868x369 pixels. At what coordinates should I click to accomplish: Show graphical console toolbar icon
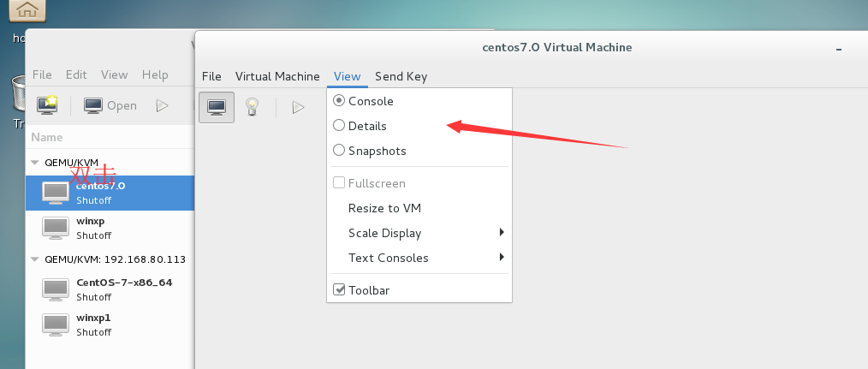pyautogui.click(x=217, y=107)
